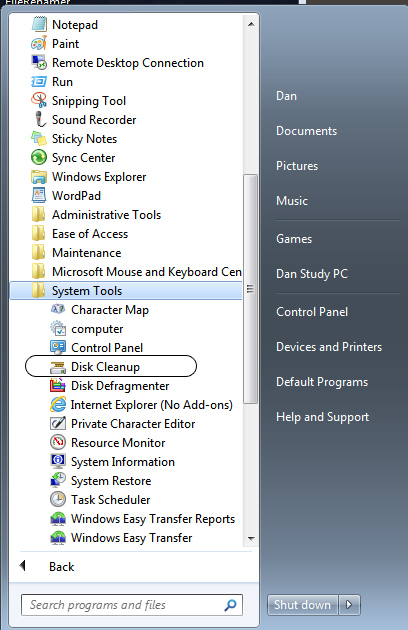Click the "Sync Center" text
The width and height of the screenshot is (408, 630).
[x=84, y=158]
